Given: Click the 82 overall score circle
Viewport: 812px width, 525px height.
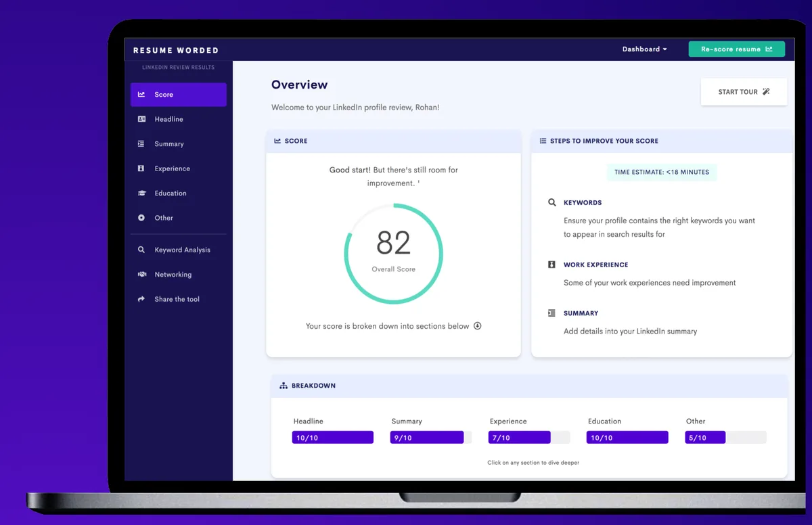Looking at the screenshot, I should coord(394,254).
